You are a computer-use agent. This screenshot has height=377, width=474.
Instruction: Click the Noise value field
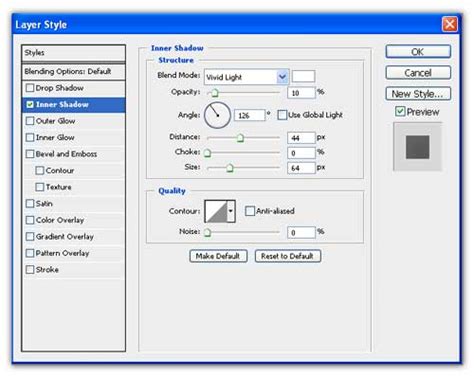[301, 232]
